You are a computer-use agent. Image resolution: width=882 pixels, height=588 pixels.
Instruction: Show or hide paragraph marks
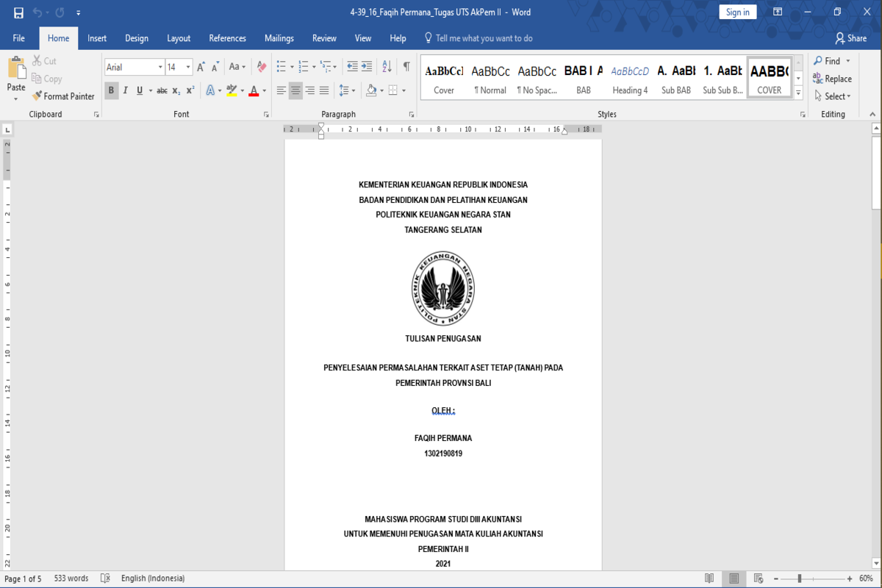click(x=406, y=67)
